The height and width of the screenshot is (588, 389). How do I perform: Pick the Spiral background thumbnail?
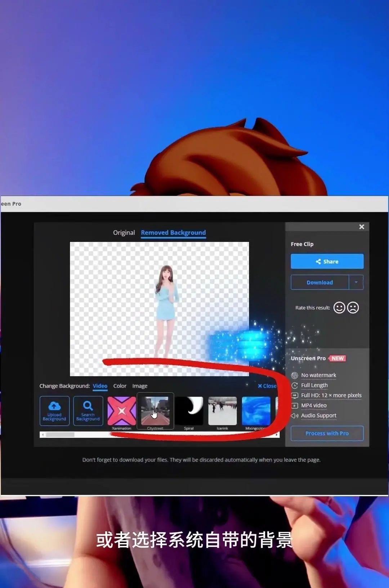pos(189,411)
